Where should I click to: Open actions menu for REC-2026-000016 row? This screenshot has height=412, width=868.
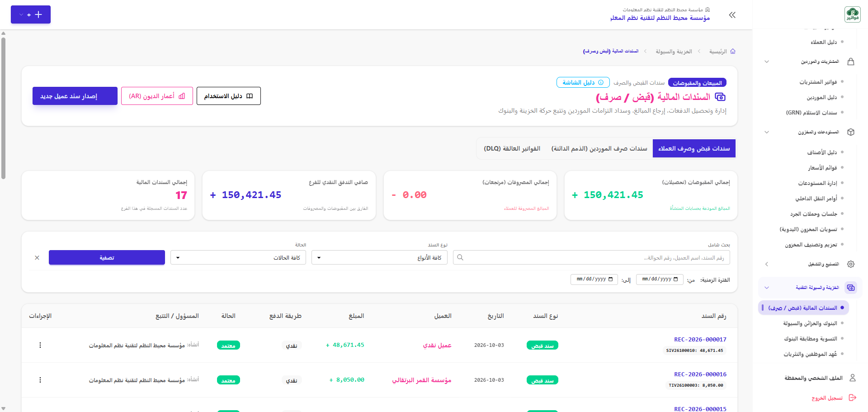tap(40, 380)
